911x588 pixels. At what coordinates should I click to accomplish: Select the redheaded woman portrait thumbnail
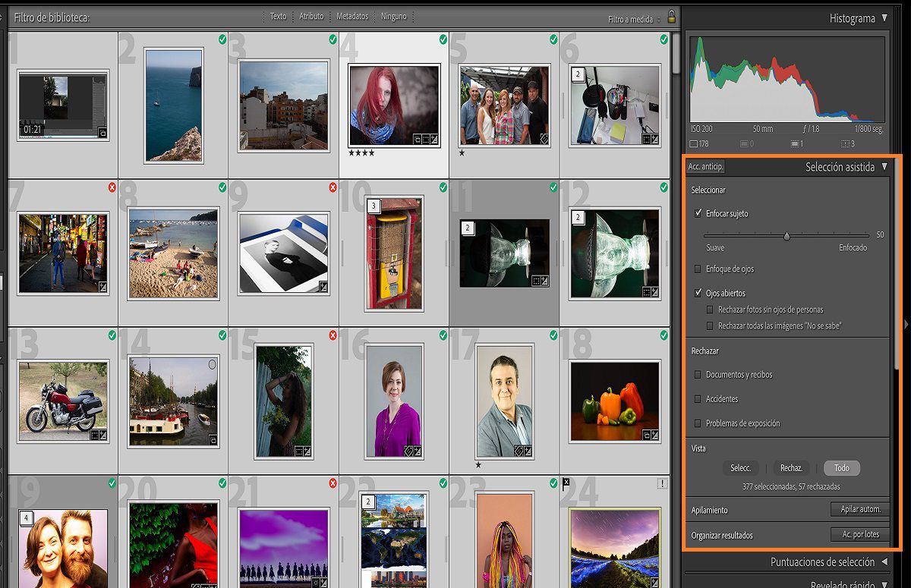click(393, 106)
